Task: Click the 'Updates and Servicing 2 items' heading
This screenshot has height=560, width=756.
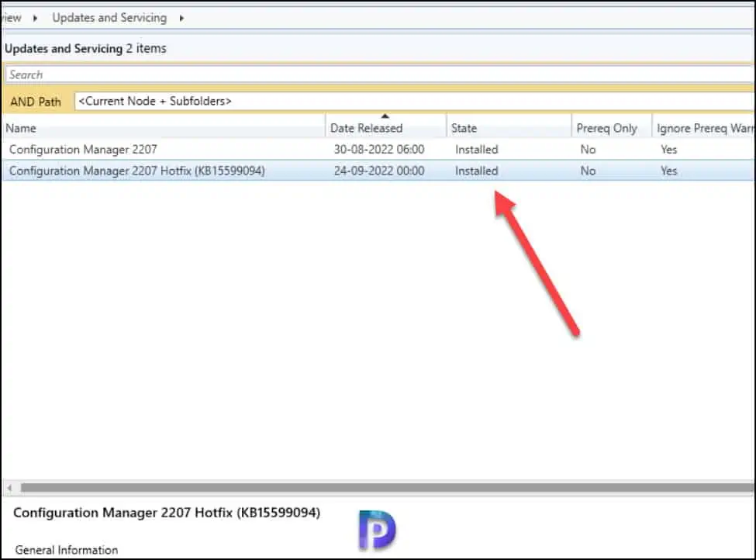Action: tap(85, 49)
